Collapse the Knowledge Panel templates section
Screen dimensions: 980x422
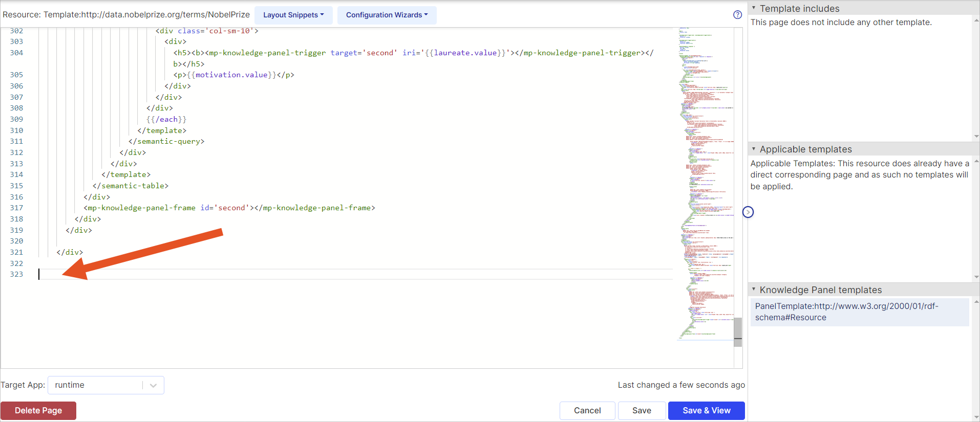click(754, 289)
